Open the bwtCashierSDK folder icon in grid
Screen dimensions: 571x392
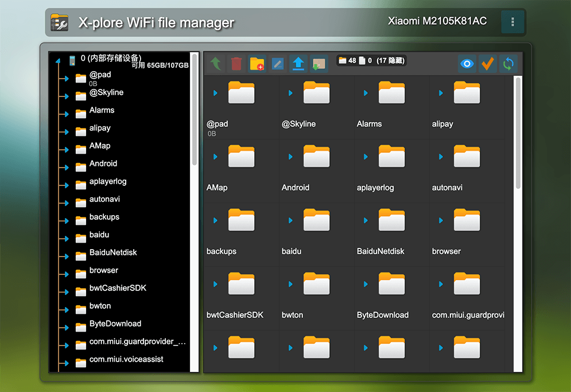pyautogui.click(x=241, y=284)
